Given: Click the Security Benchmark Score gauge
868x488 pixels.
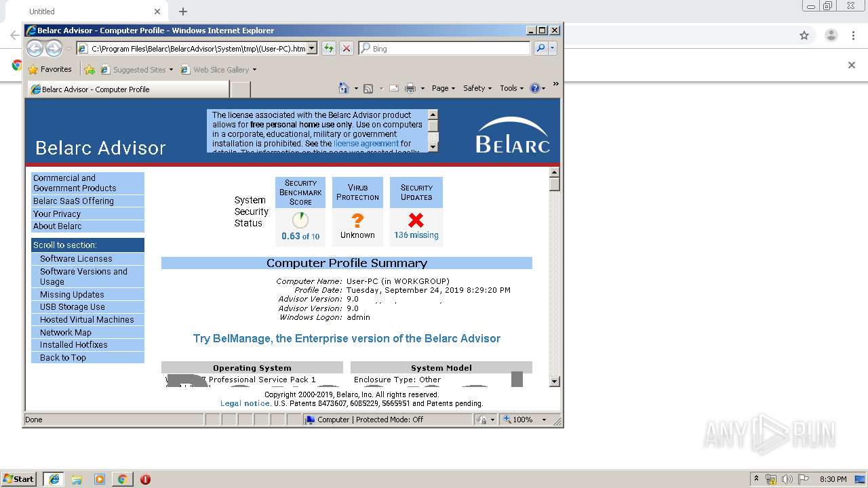Looking at the screenshot, I should pyautogui.click(x=300, y=220).
